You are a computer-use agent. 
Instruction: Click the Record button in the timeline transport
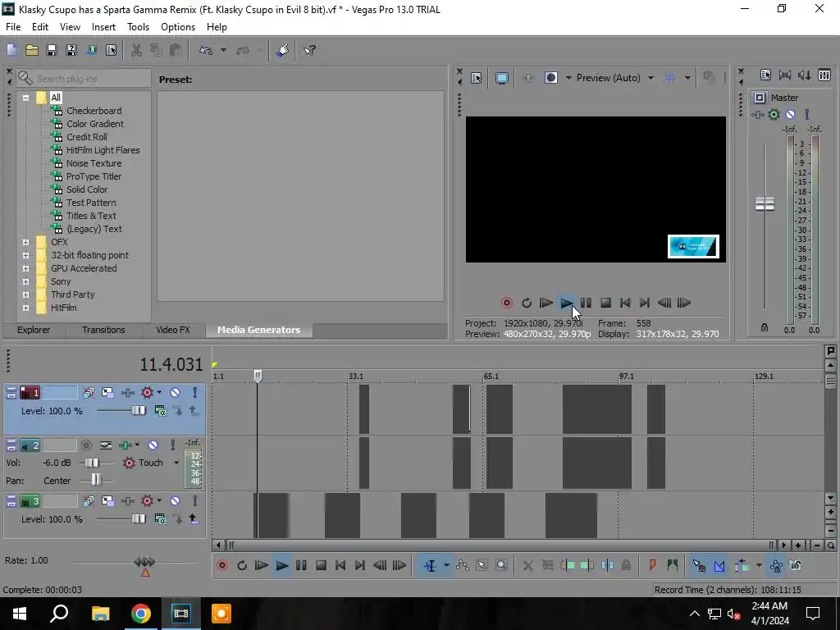[x=222, y=565]
